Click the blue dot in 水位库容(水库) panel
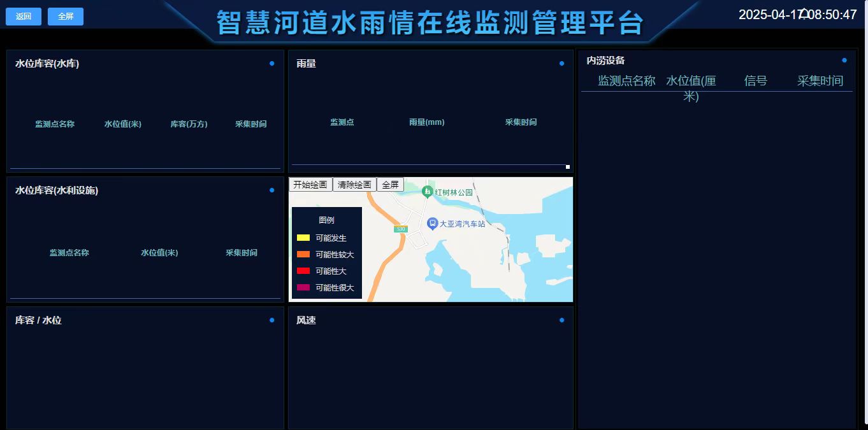 tap(272, 63)
